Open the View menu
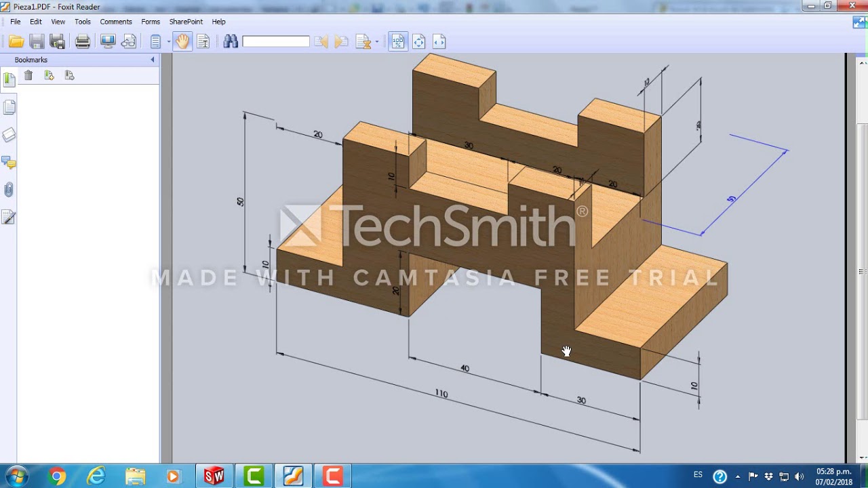Screen dimensions: 868x488 [58, 22]
